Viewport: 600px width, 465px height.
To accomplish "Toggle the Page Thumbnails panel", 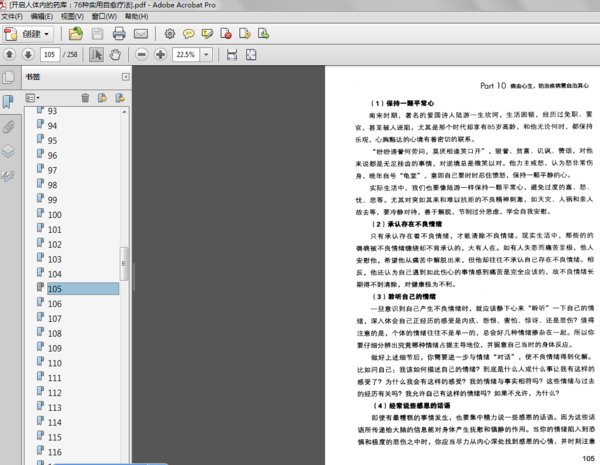I will click(8, 77).
